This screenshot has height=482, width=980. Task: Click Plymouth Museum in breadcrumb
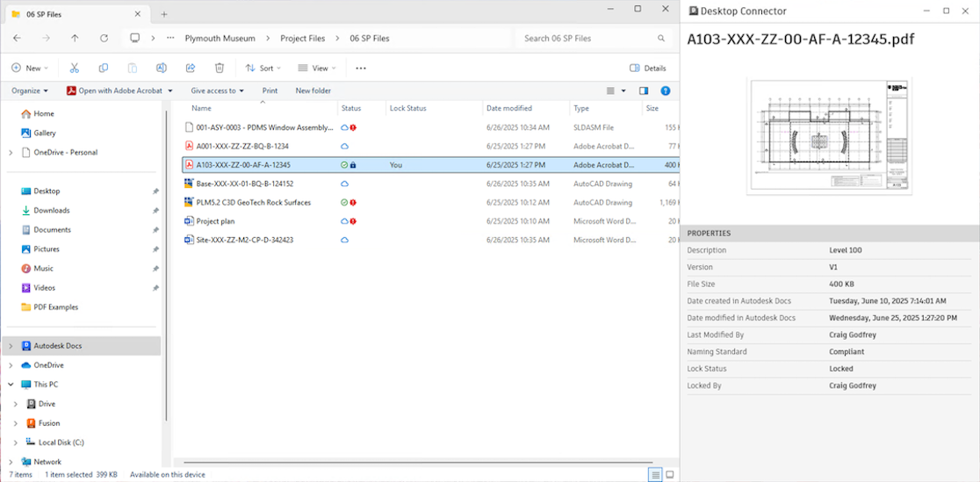click(x=220, y=38)
